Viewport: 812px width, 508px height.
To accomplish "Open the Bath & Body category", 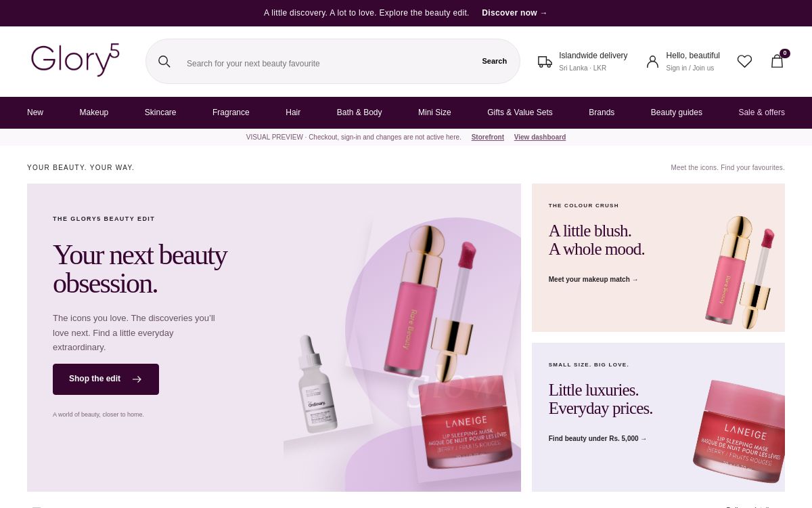I will click(359, 112).
